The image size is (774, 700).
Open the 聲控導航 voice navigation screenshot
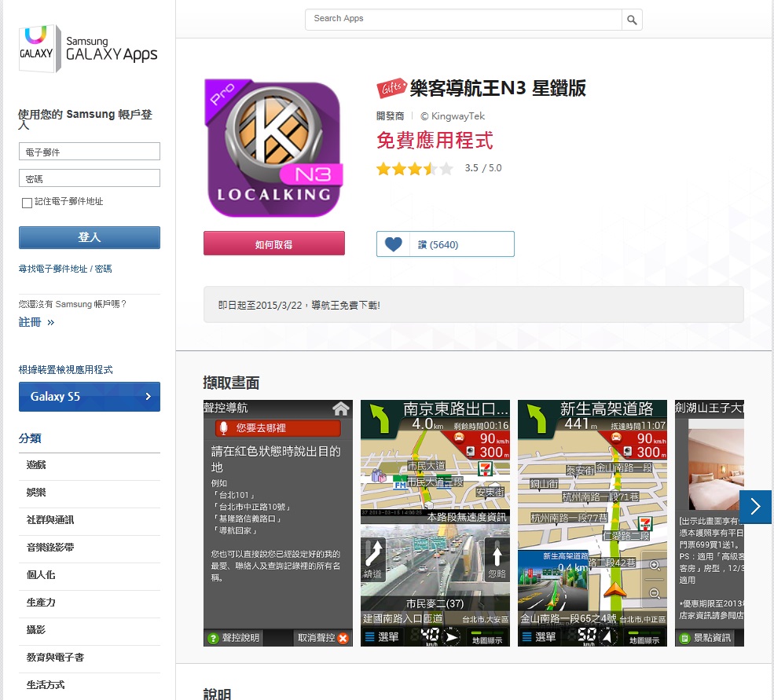(278, 523)
